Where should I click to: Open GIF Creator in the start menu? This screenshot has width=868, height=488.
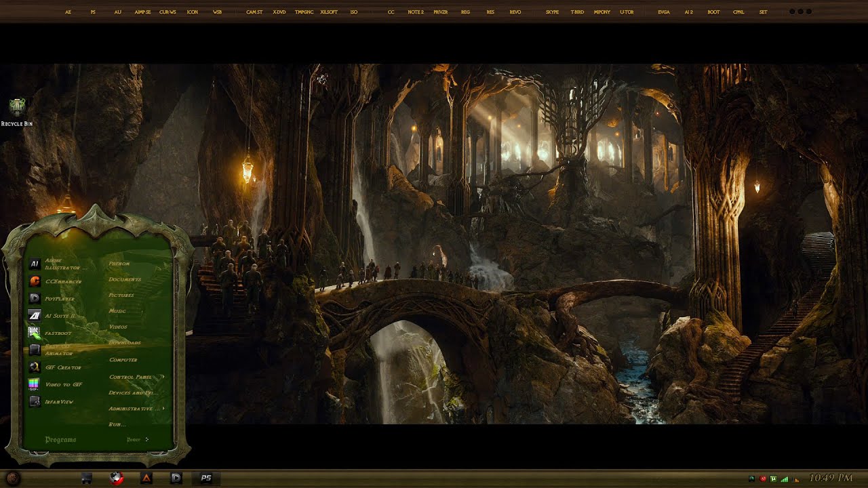pos(55,367)
